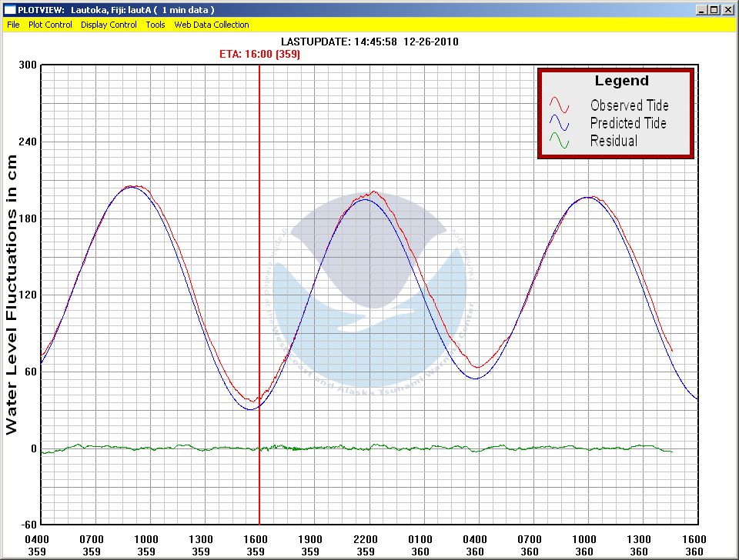This screenshot has height=560, width=739.
Task: Open the File menu
Action: tap(13, 25)
